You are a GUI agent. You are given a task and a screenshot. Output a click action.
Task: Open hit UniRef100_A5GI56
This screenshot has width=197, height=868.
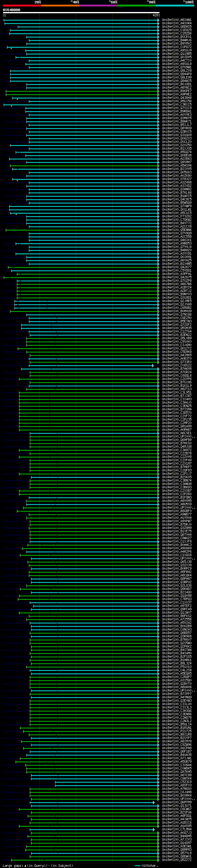[x=176, y=101]
